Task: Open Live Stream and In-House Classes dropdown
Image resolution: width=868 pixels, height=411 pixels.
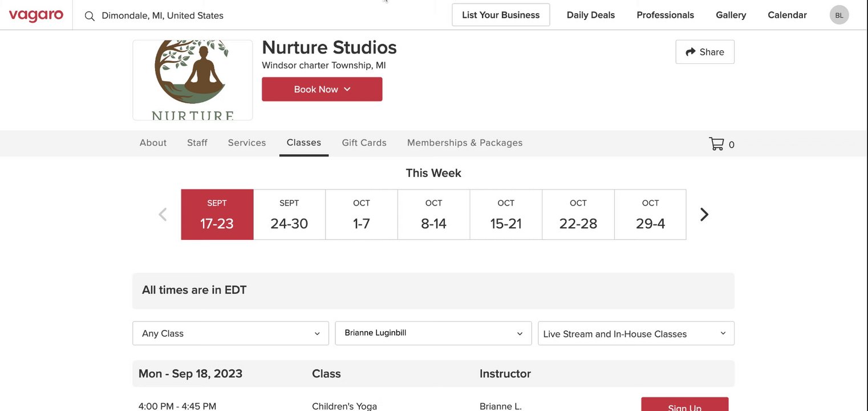Action: click(636, 334)
